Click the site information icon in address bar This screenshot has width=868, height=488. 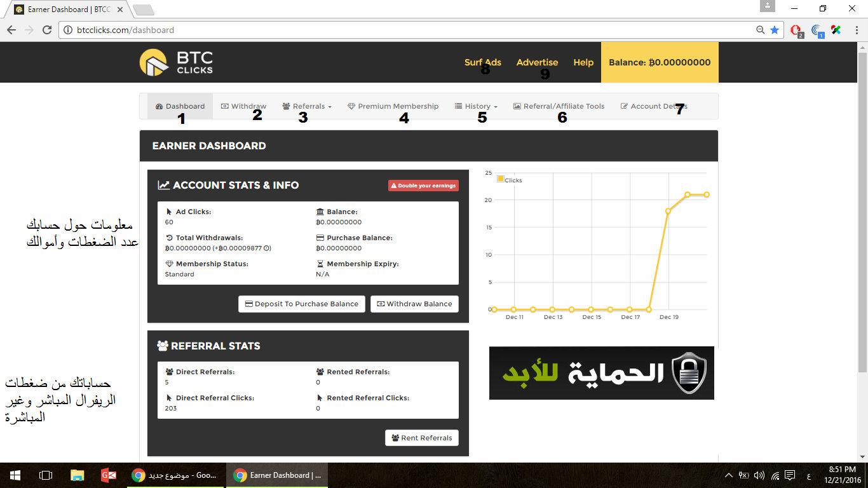click(x=69, y=30)
